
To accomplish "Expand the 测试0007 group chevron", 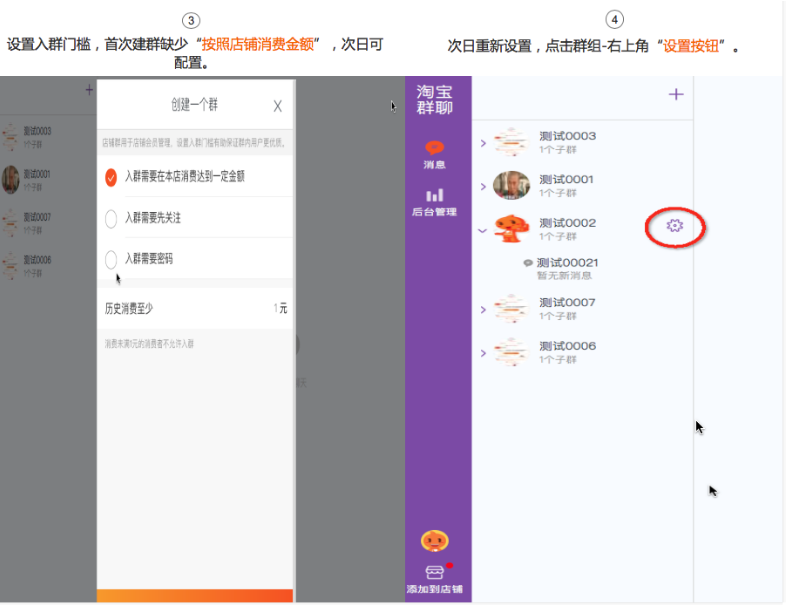I will [484, 310].
